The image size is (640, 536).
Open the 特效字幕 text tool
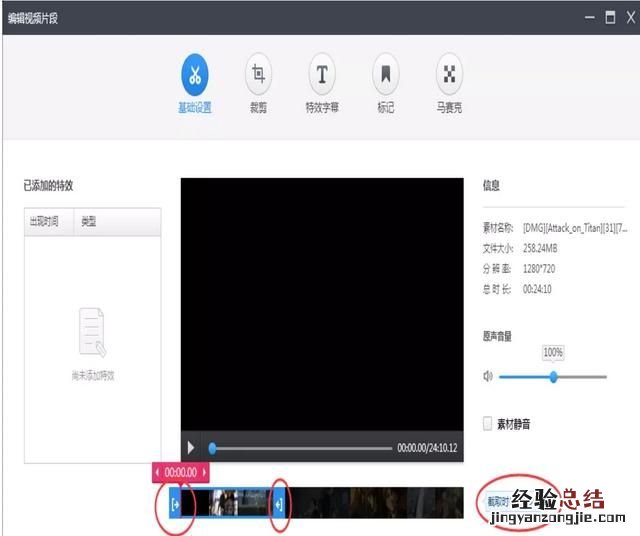(322, 74)
